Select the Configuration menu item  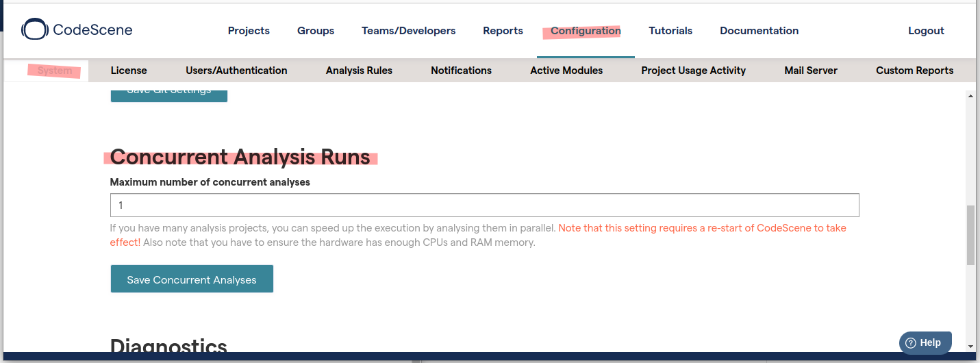pos(586,31)
